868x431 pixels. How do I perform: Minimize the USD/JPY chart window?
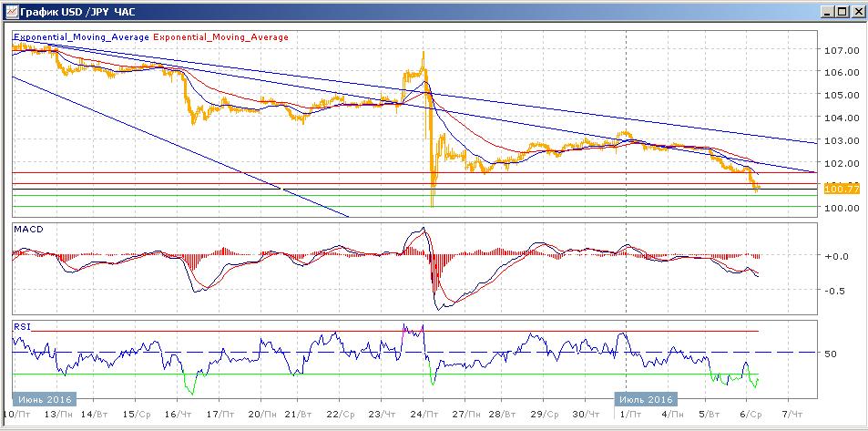tap(827, 11)
